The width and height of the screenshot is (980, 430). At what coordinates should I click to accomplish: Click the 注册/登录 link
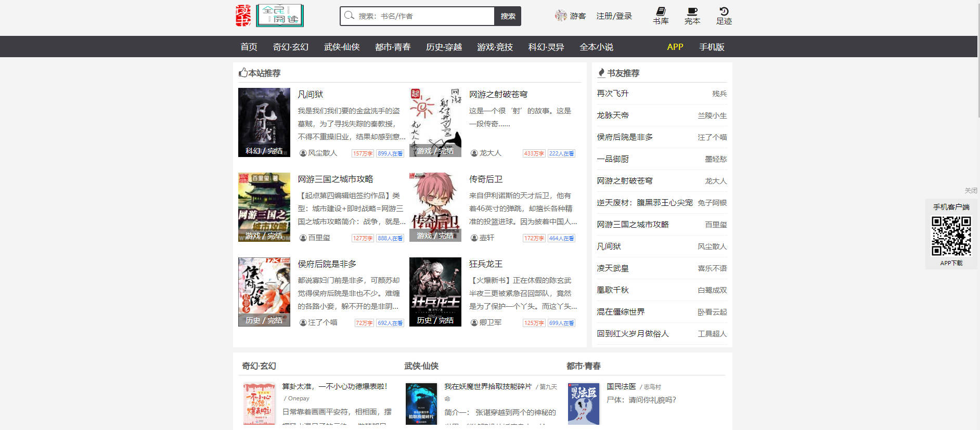click(x=614, y=16)
